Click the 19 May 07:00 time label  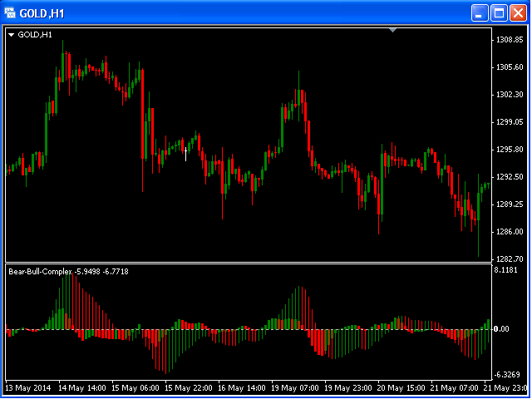(295, 388)
